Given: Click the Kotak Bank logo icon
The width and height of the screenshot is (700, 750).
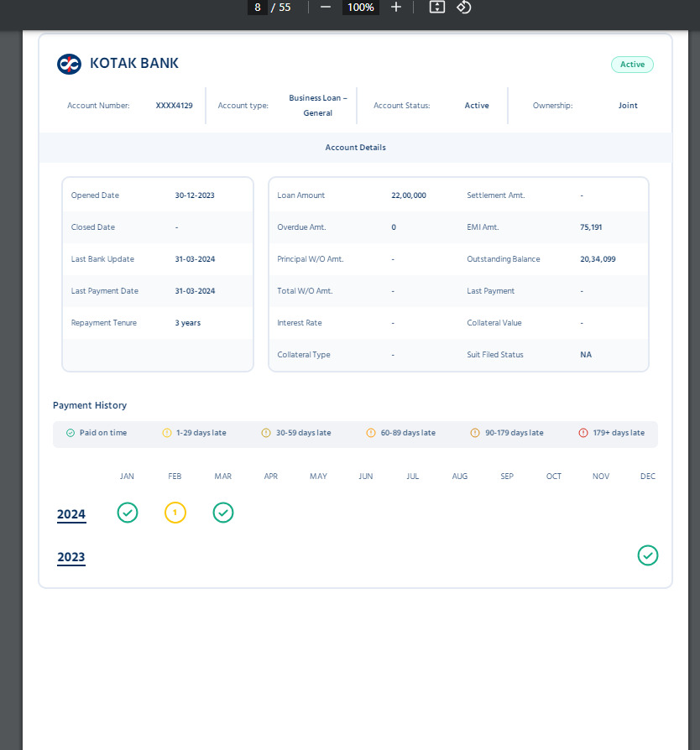Looking at the screenshot, I should coord(70,64).
